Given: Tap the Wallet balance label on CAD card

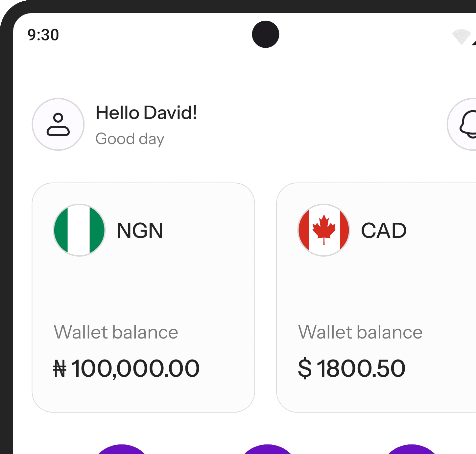Looking at the screenshot, I should [x=360, y=332].
